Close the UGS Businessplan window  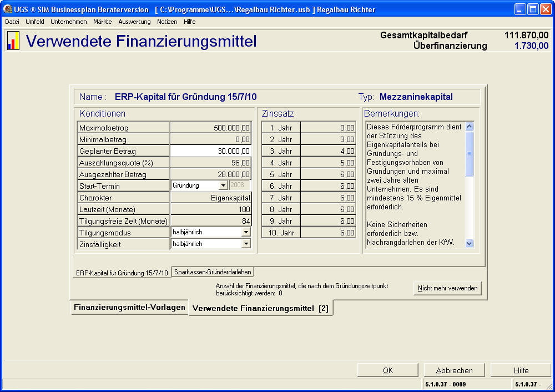(546, 9)
